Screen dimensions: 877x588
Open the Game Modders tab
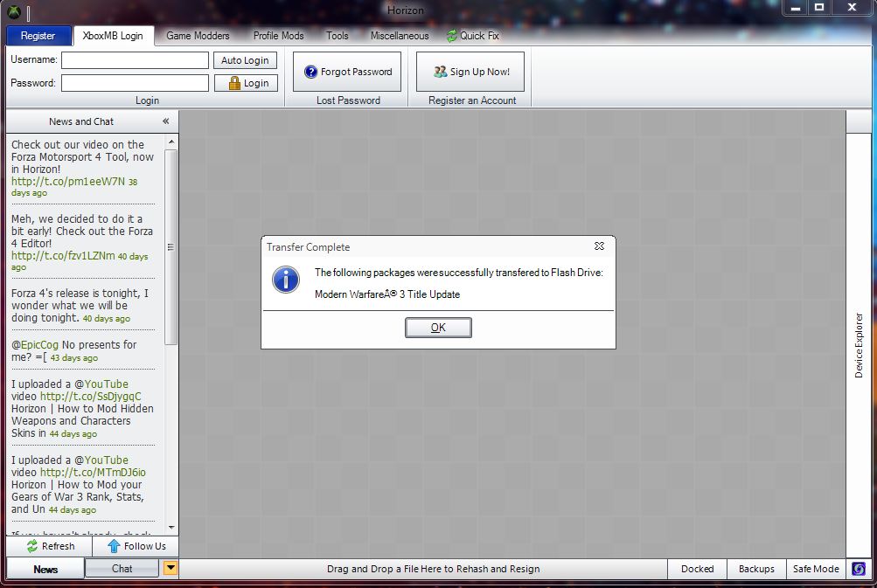pyautogui.click(x=198, y=36)
